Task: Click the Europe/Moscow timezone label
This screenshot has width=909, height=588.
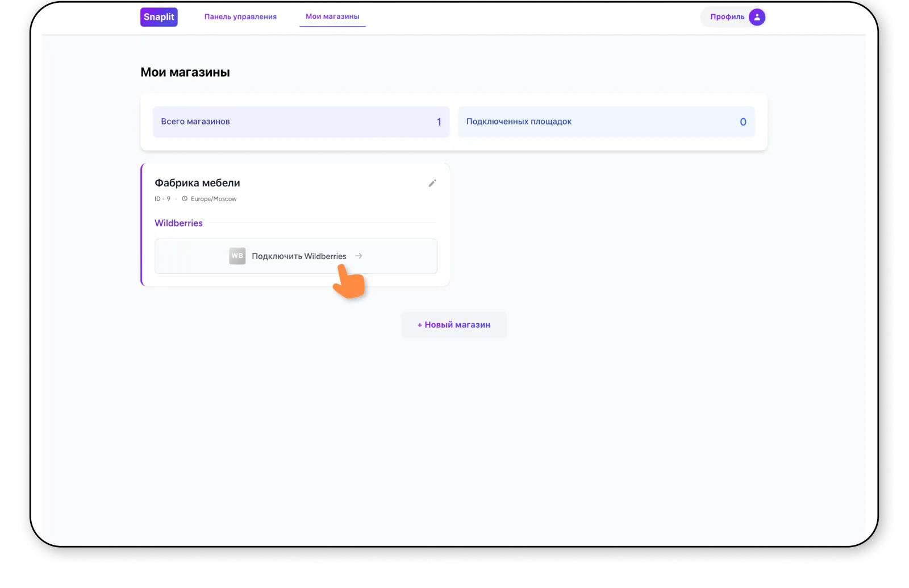Action: point(214,199)
